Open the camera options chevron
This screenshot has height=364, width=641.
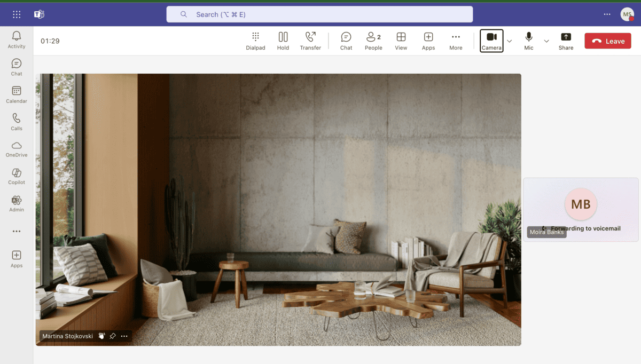pos(509,41)
